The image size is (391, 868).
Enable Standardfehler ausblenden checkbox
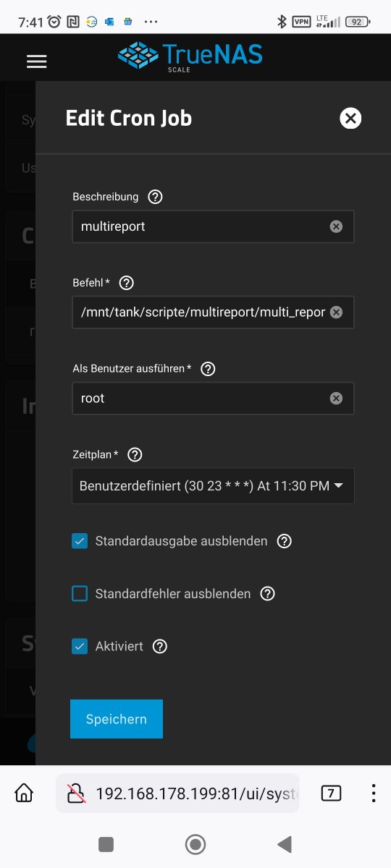point(80,594)
